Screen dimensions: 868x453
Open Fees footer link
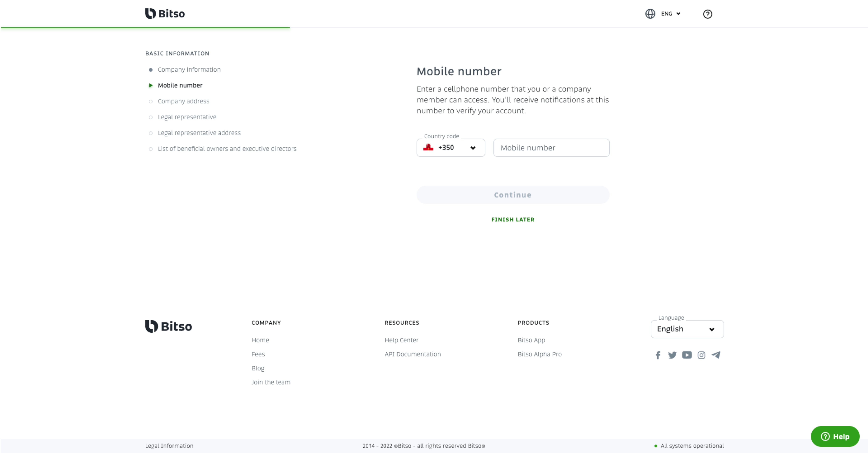(x=258, y=354)
